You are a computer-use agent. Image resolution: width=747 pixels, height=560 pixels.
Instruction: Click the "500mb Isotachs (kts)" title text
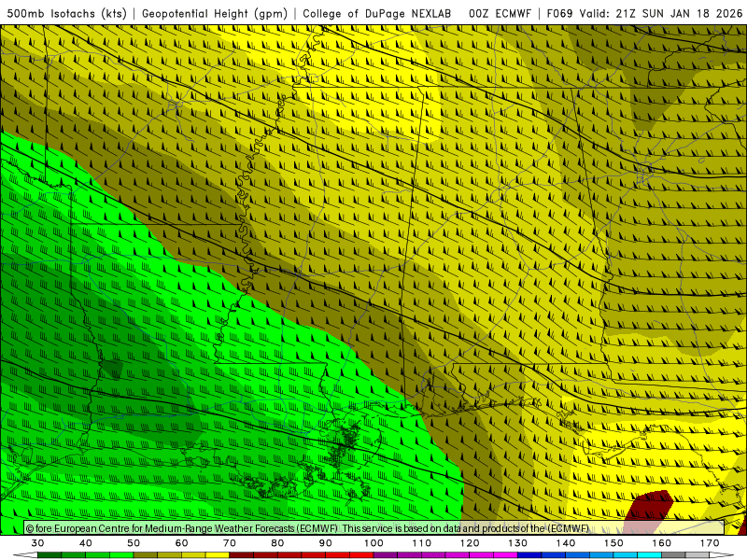pos(66,14)
